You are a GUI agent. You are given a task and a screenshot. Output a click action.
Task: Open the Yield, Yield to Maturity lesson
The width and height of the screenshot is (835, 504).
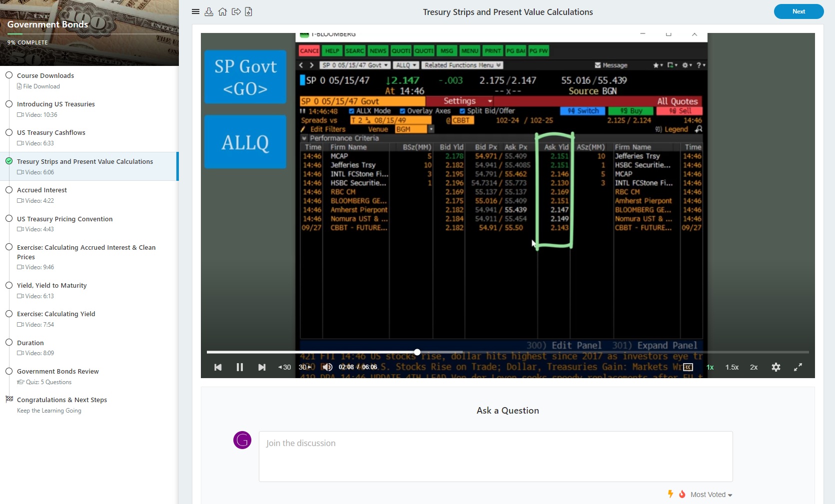[x=52, y=286]
